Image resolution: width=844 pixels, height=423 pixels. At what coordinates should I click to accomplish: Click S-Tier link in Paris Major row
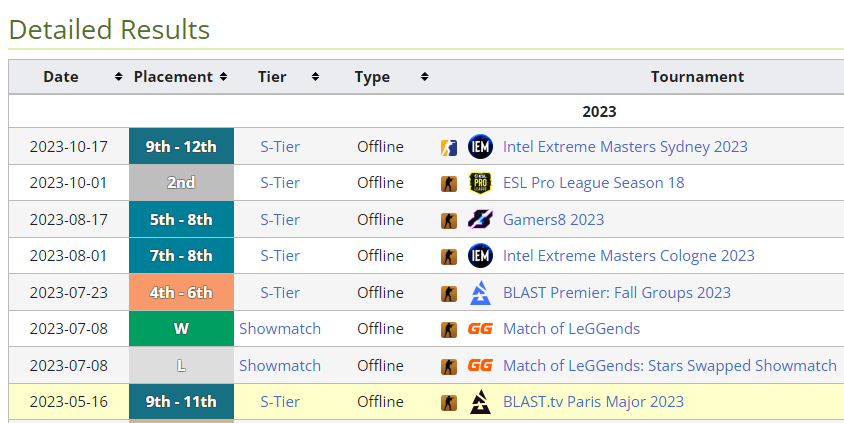[x=280, y=402]
